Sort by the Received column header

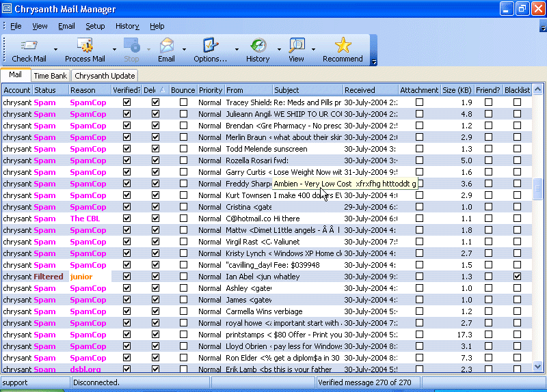369,90
